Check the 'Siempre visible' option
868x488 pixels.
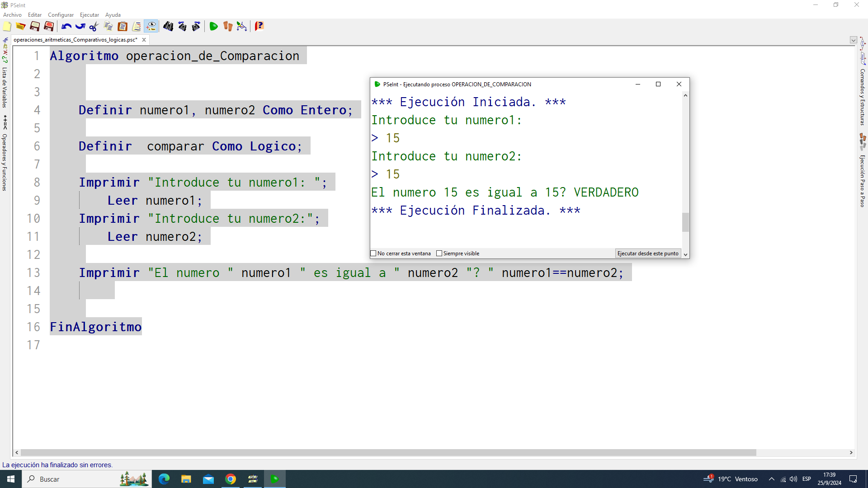coord(439,253)
